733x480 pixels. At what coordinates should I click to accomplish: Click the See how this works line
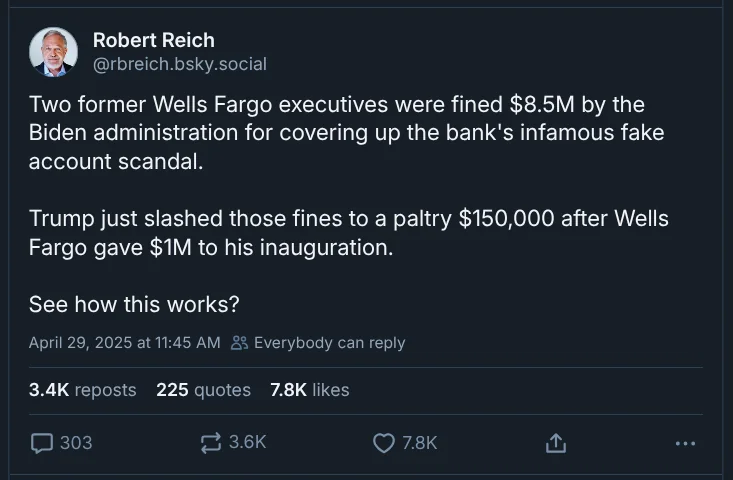pyautogui.click(x=134, y=304)
